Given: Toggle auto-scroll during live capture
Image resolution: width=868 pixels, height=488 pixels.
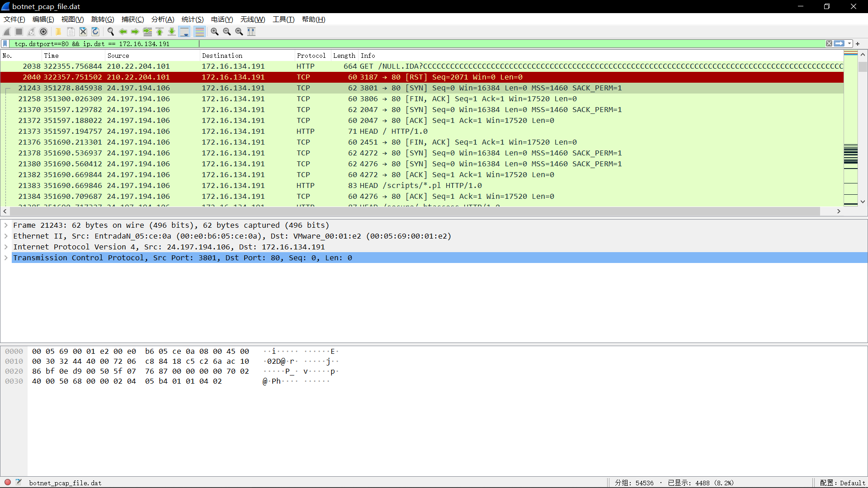Looking at the screenshot, I should click(x=184, y=32).
